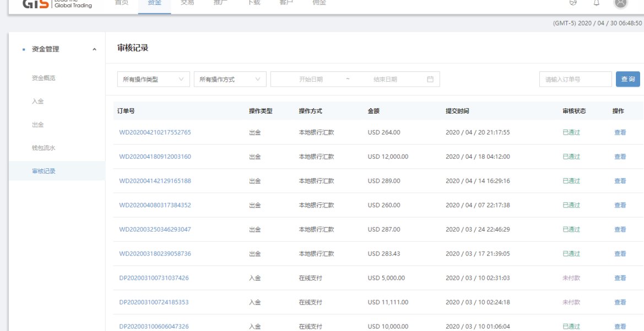
Task: Click 本地银行汇款 in the WD202004142129165188 row
Action: (x=316, y=181)
